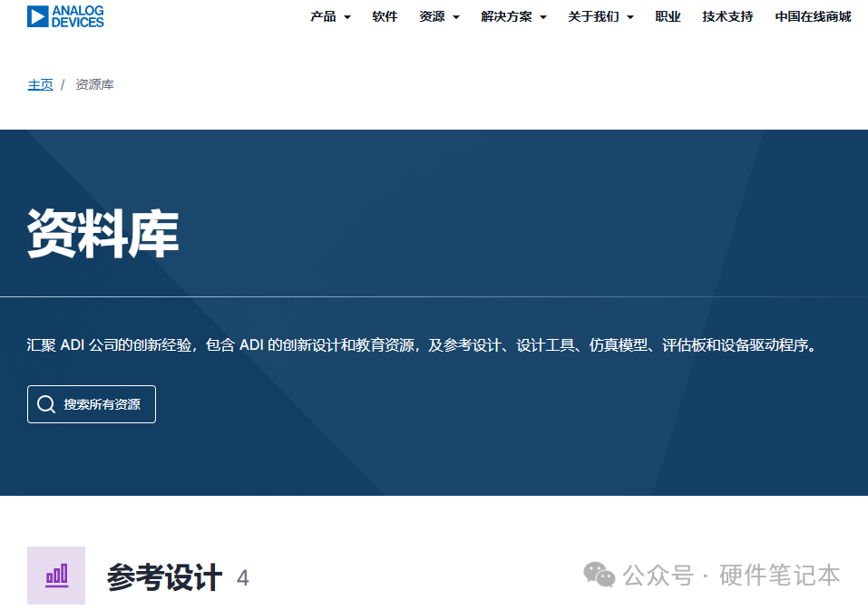Screen dimensions: 868x610
Task: Visit the 中国在线商城 link
Action: [x=813, y=16]
